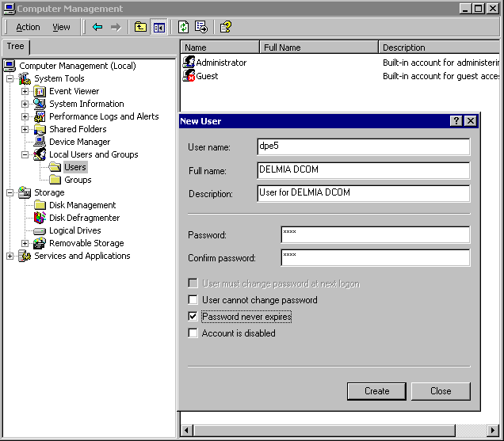Click the Up one level folder icon
The image size is (504, 441).
(140, 27)
